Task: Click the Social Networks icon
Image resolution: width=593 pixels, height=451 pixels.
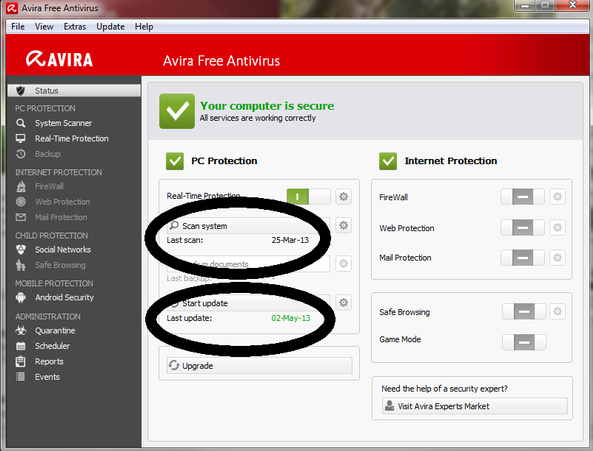Action: point(21,250)
